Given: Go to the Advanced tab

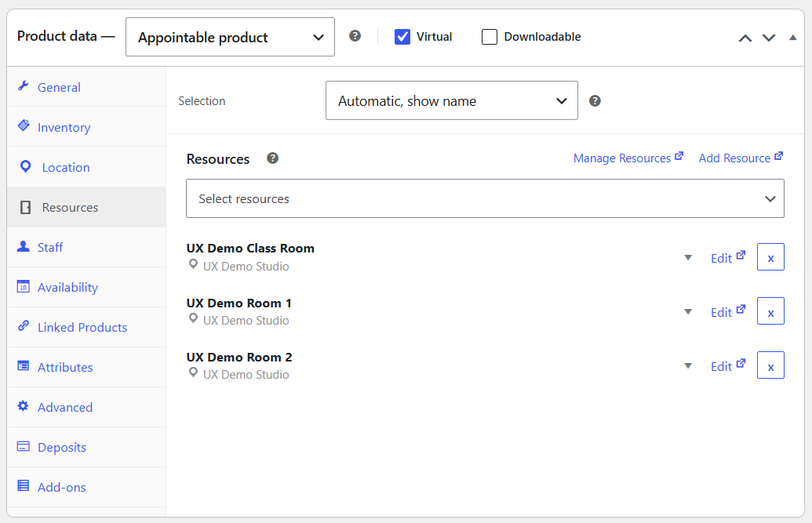Looking at the screenshot, I should (86, 407).
